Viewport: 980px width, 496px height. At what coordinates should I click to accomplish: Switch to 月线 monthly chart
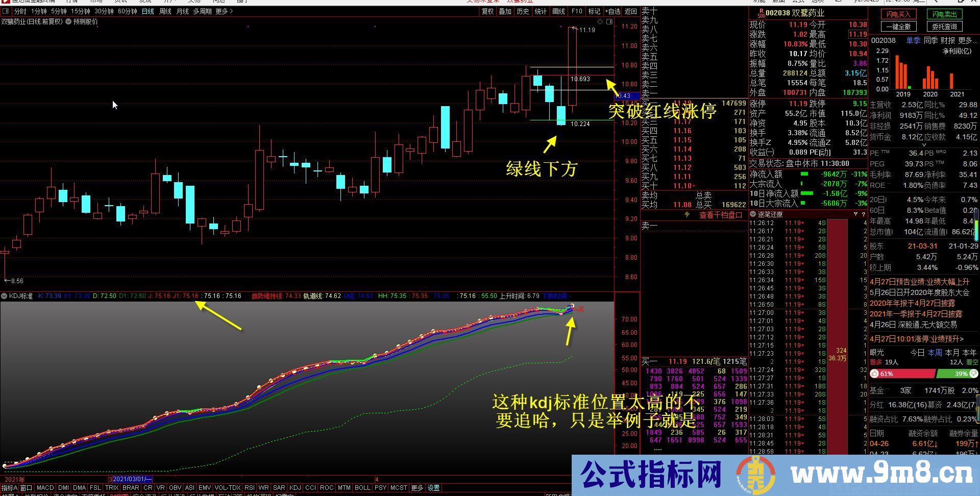(x=182, y=11)
